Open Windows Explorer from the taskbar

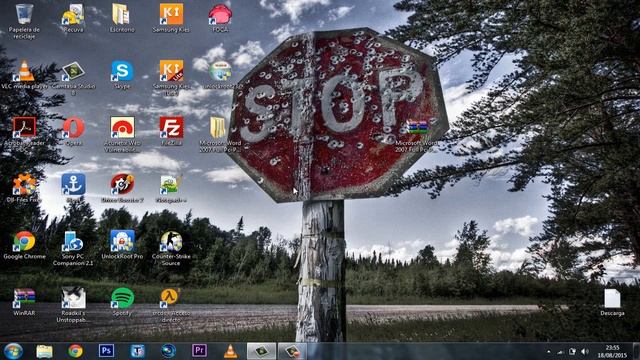(x=44, y=351)
